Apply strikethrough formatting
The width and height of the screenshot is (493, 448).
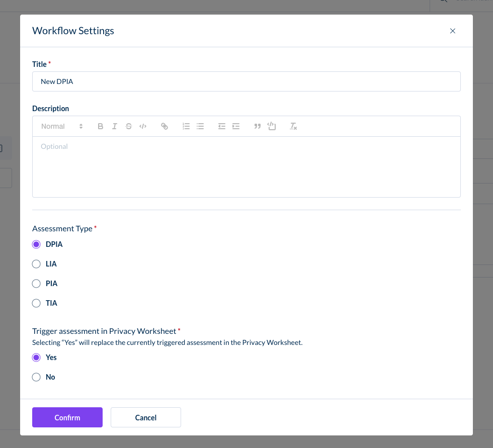click(x=129, y=126)
